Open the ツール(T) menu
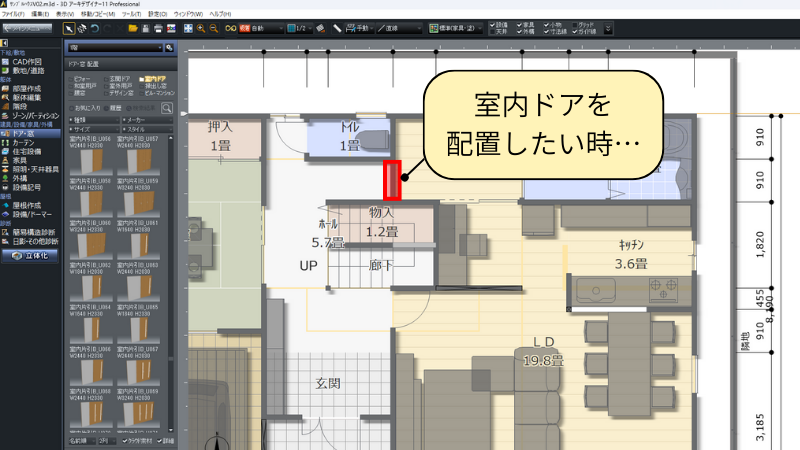 pos(131,14)
